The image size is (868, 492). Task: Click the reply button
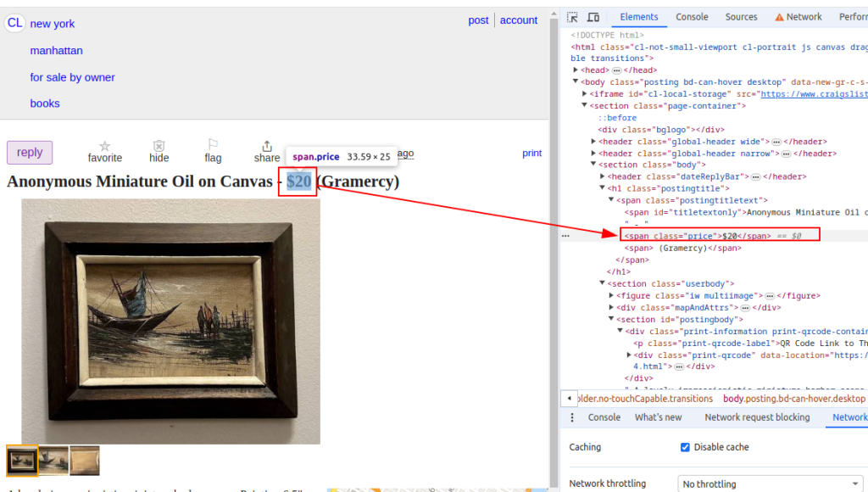pyautogui.click(x=30, y=153)
